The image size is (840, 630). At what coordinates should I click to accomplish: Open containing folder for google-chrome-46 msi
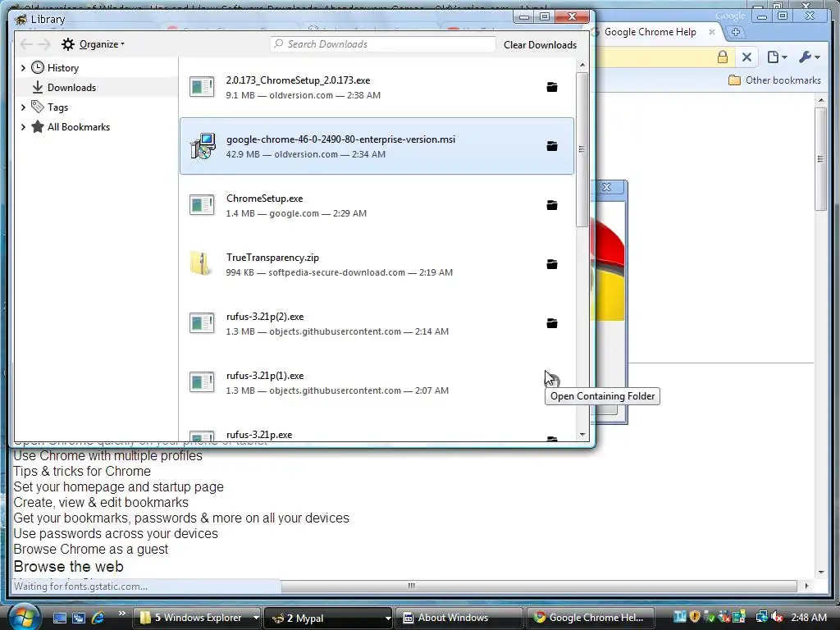pyautogui.click(x=552, y=146)
